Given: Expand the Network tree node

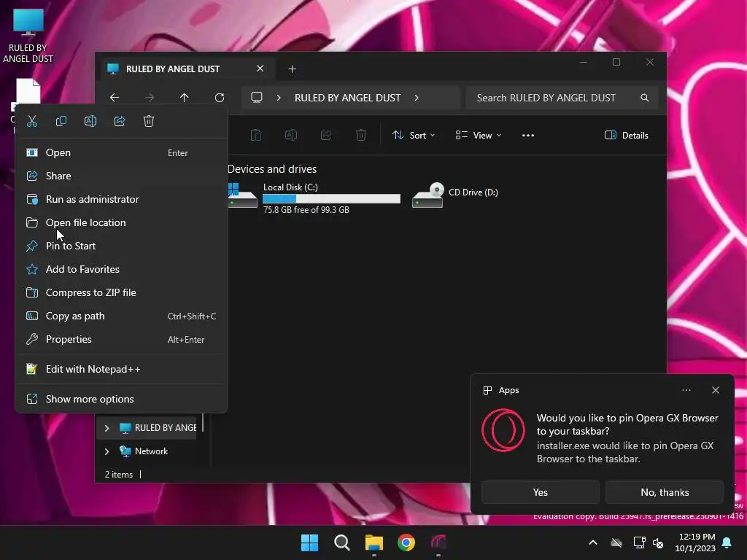Looking at the screenshot, I should click(x=107, y=451).
